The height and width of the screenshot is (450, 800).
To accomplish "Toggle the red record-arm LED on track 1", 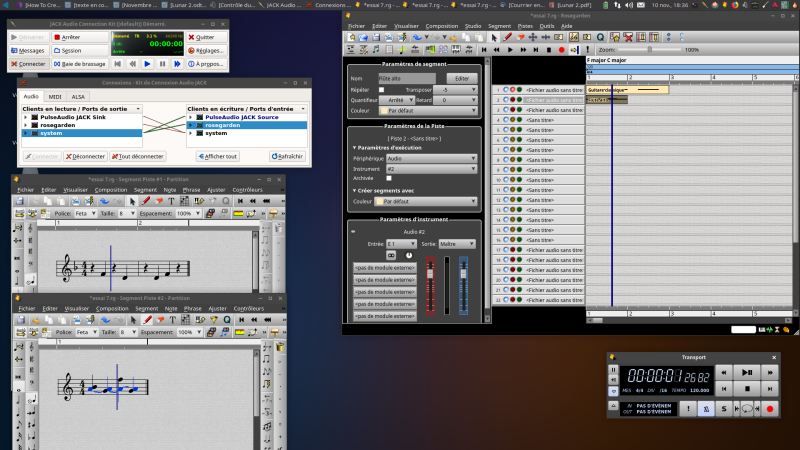I will 514,90.
